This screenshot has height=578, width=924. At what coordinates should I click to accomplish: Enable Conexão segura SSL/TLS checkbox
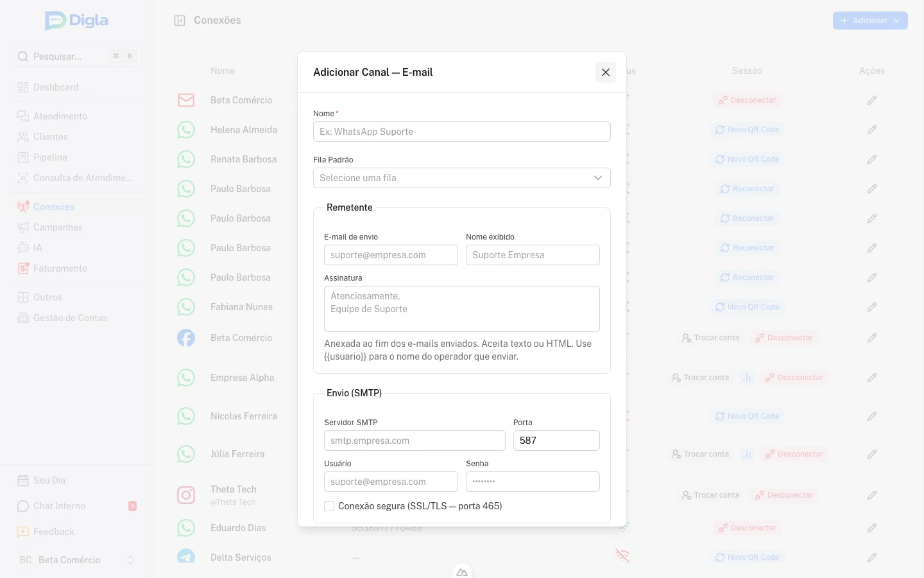(329, 506)
